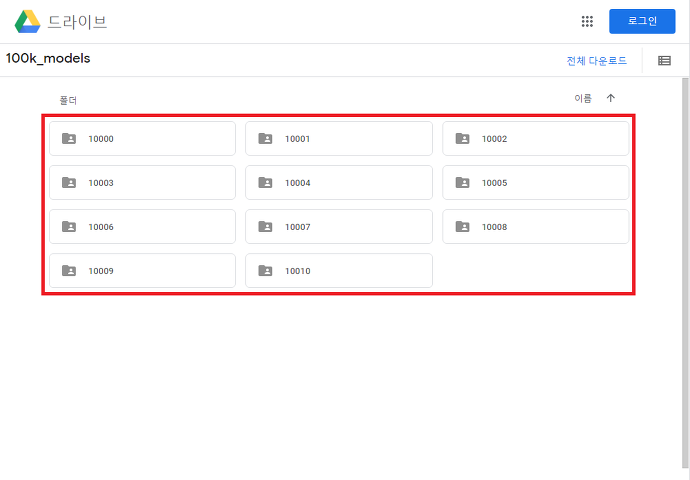Click the blue 로그인 button
Screen dimensions: 690x480
[x=642, y=21]
